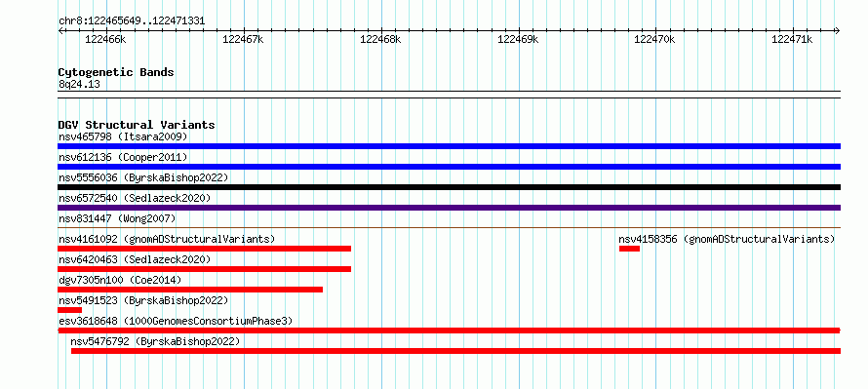The image size is (868, 389).
Task: Open nsv4158356 (gnomADStructuralVariants) label
Action: (727, 239)
